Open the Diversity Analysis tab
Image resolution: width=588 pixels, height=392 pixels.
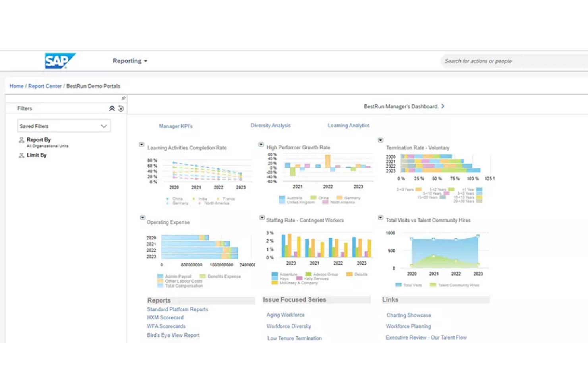(271, 126)
